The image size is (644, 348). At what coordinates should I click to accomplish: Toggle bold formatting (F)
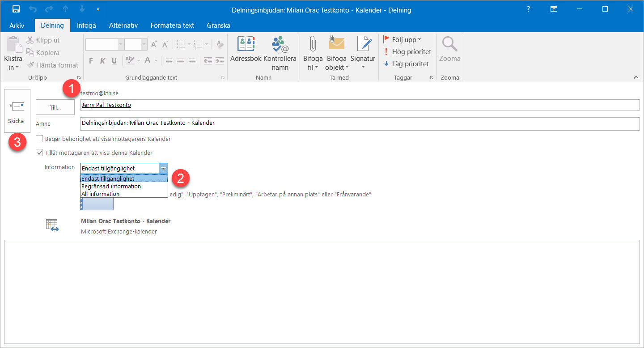pos(91,61)
